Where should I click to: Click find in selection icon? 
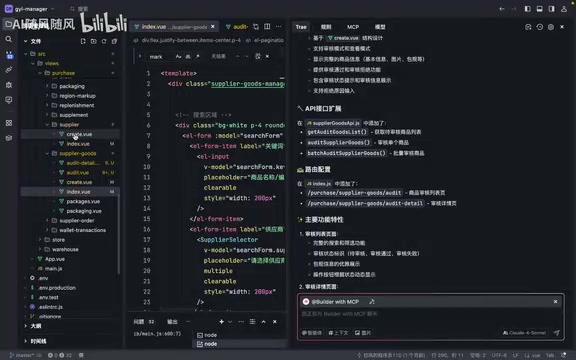coord(258,56)
